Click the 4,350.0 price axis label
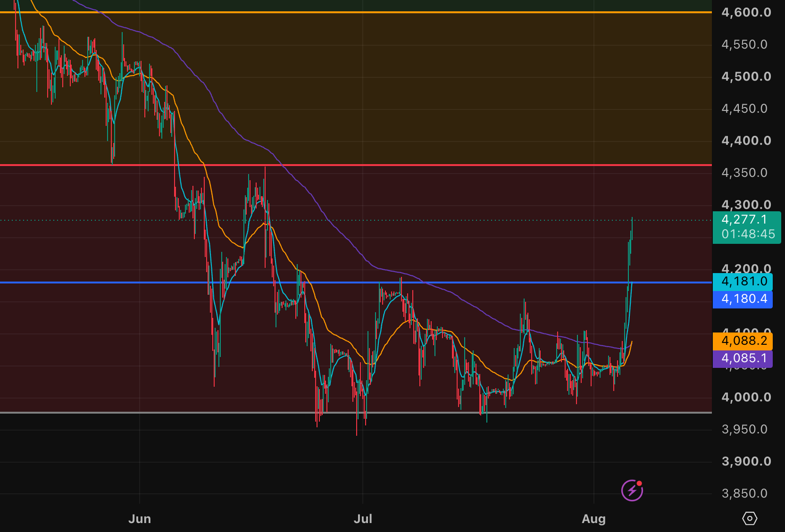Screen dimensions: 785x532 coord(744,173)
